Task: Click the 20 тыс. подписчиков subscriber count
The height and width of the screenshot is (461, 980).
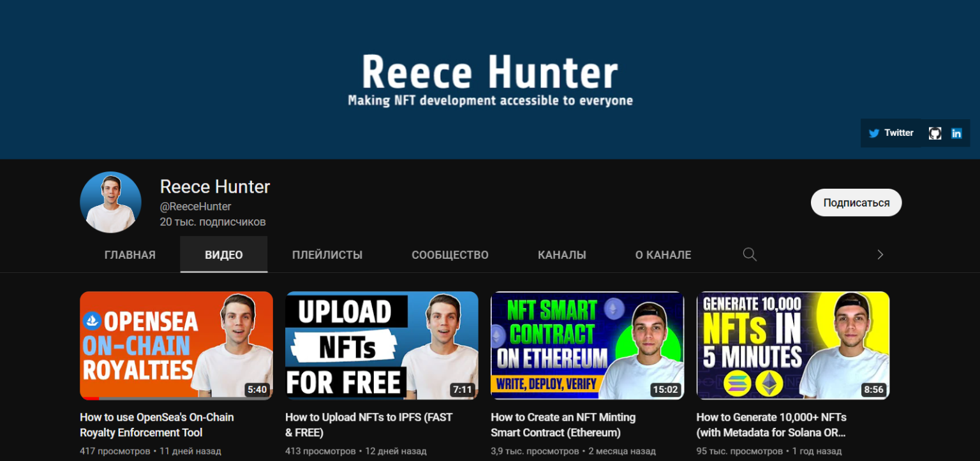Action: [212, 222]
